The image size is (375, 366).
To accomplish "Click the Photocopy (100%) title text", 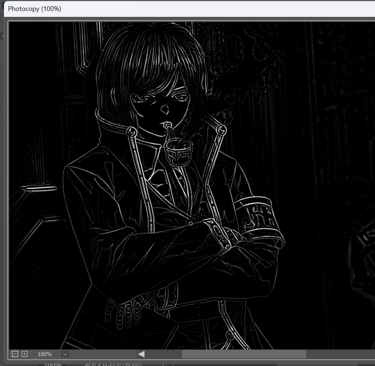I will (35, 9).
